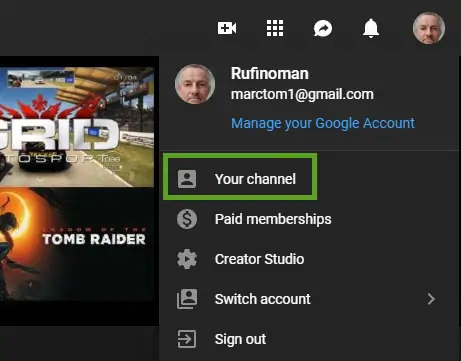Click the Rufinoman account name

[x=270, y=74]
